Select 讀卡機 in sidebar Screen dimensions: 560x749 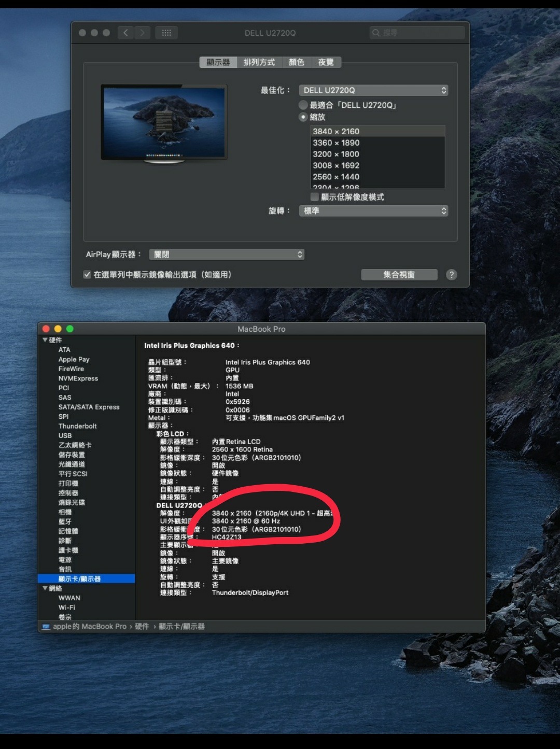[x=68, y=550]
